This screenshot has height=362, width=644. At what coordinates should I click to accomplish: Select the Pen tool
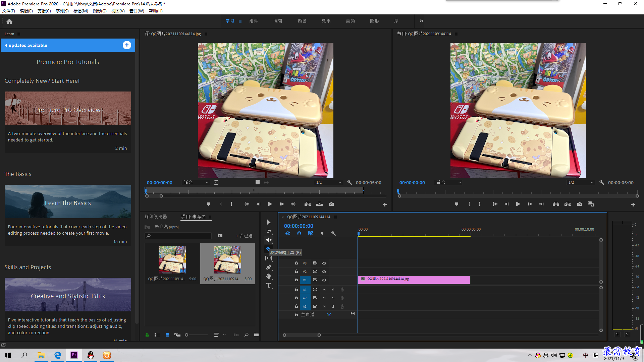pos(269,267)
